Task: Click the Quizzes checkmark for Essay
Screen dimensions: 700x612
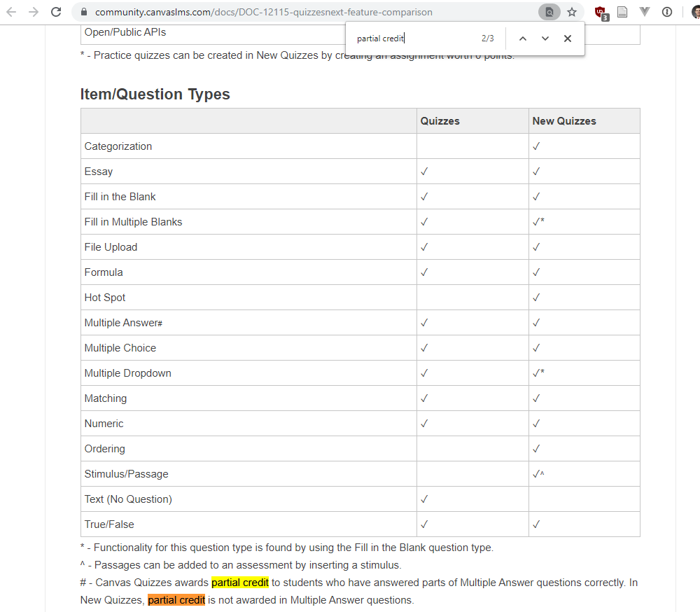Action: [424, 172]
